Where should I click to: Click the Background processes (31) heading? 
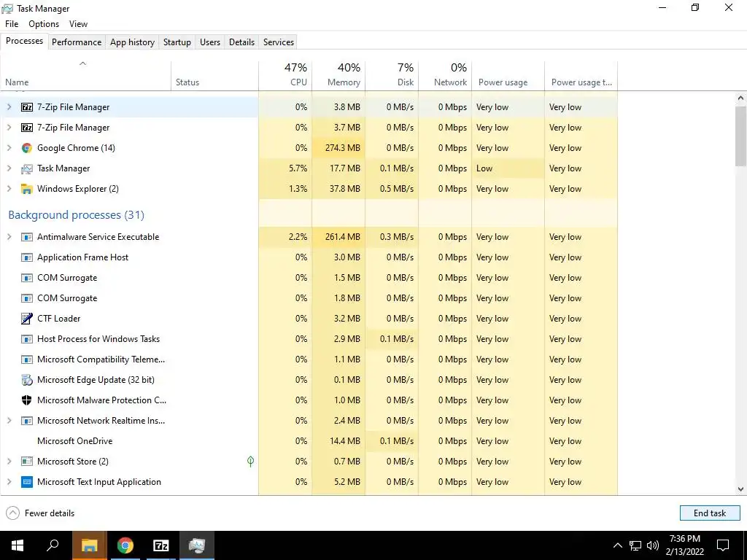[x=76, y=215]
